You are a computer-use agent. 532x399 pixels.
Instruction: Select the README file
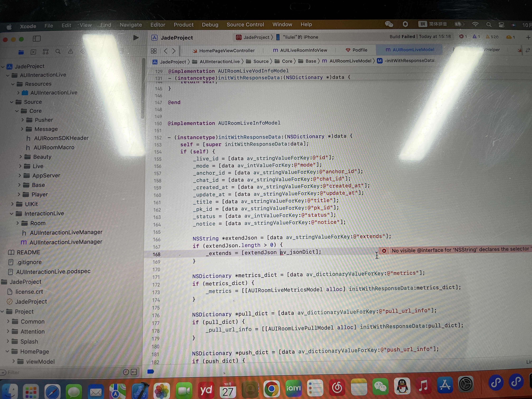pos(24,252)
